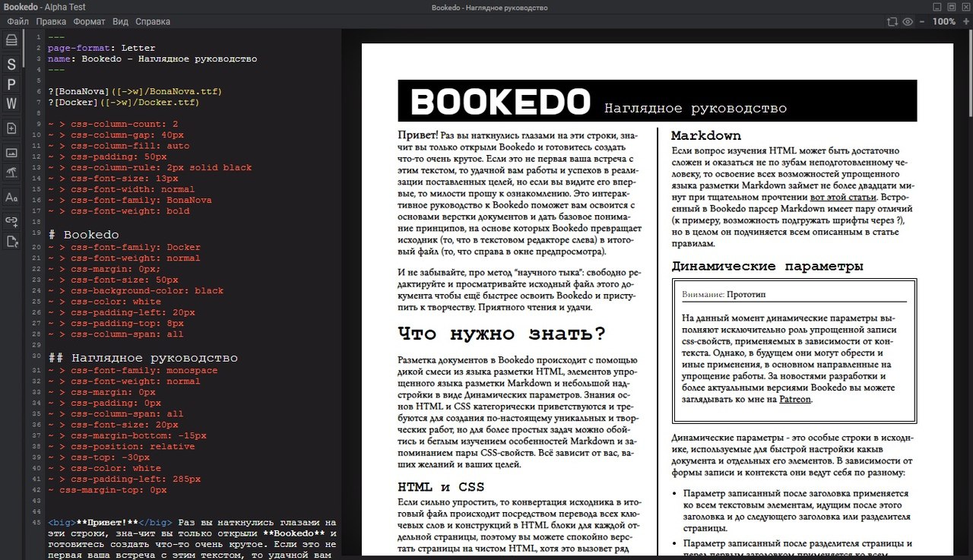Click the Markdown heading in the preview
Viewport: 973px width, 560px height.
[x=706, y=136]
